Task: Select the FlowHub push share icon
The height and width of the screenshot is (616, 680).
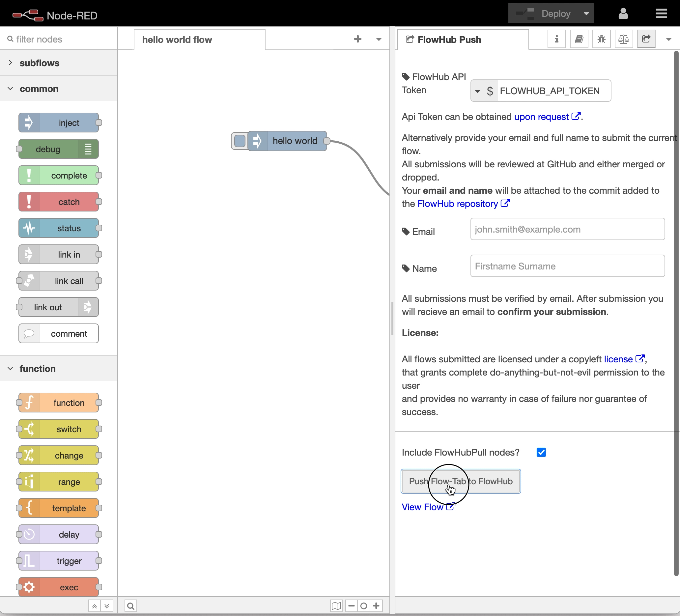Action: 646,39
